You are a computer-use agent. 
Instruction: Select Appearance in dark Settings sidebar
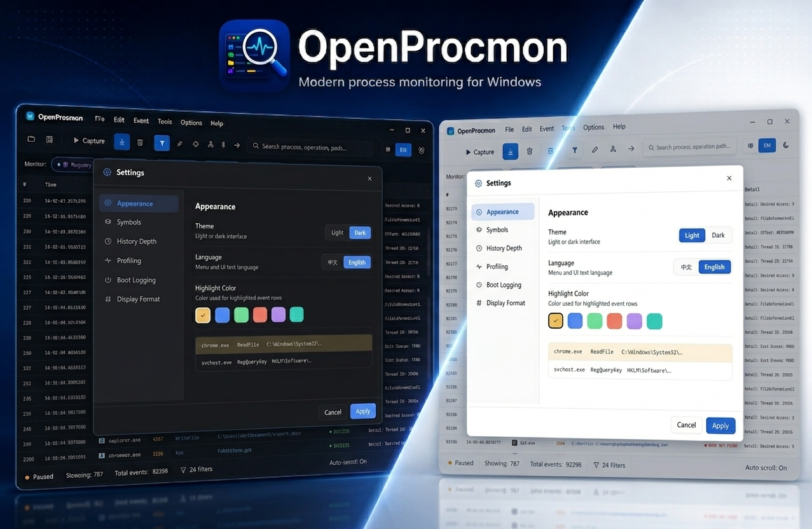tap(139, 203)
